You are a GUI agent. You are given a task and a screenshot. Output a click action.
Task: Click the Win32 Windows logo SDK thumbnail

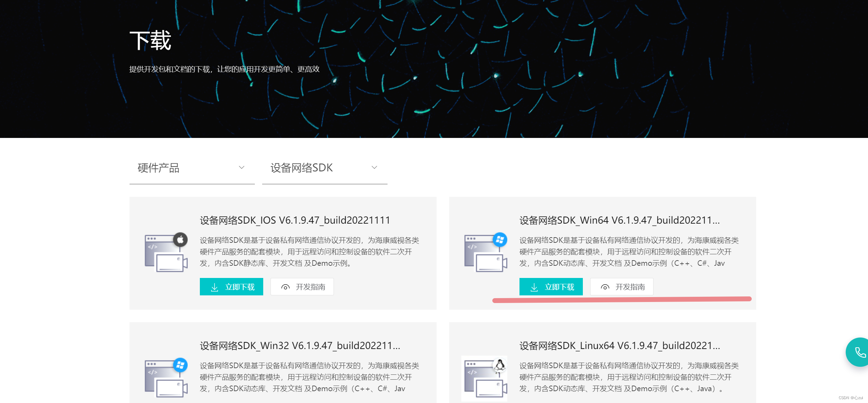pos(166,378)
